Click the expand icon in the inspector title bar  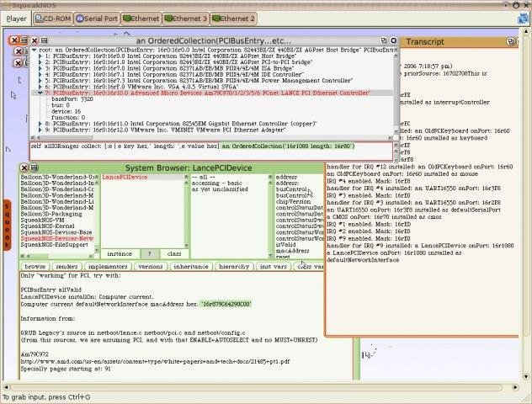[x=383, y=40]
